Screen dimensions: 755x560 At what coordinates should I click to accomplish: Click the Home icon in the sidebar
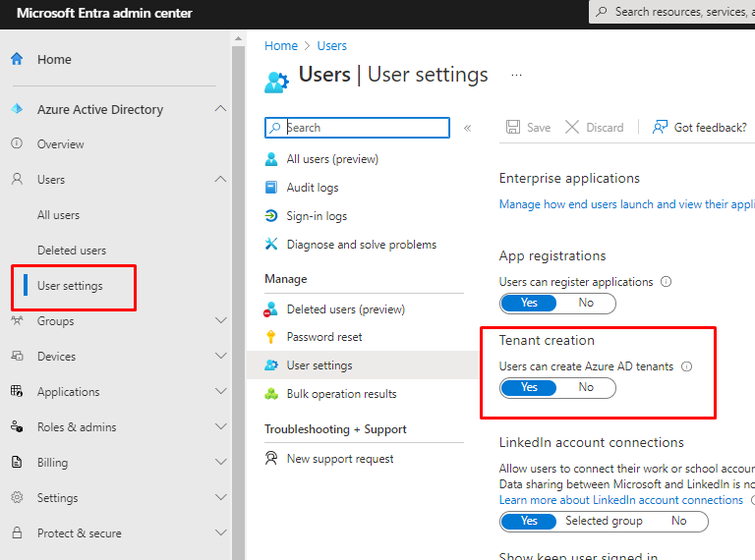[17, 59]
